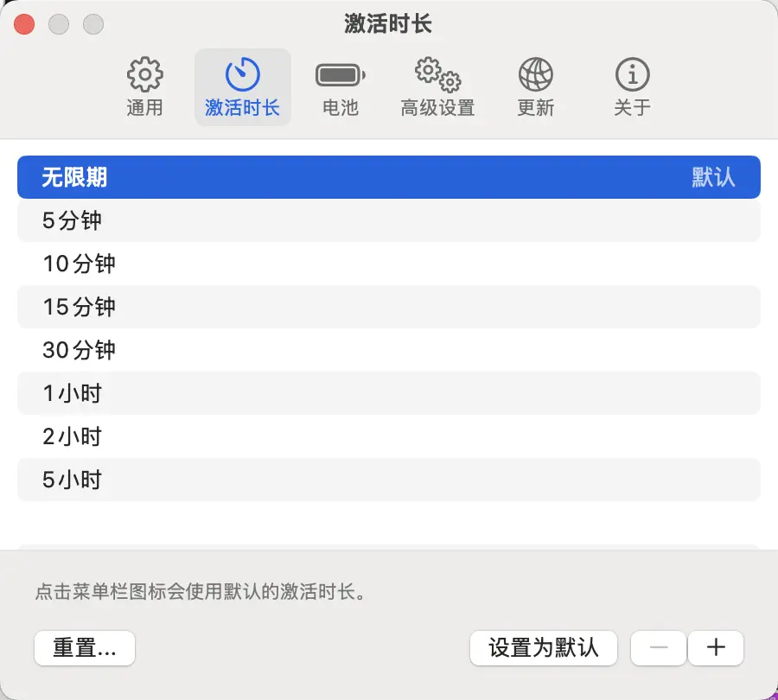778x700 pixels.
Task: Select the 5小时 duration row
Action: [388, 480]
